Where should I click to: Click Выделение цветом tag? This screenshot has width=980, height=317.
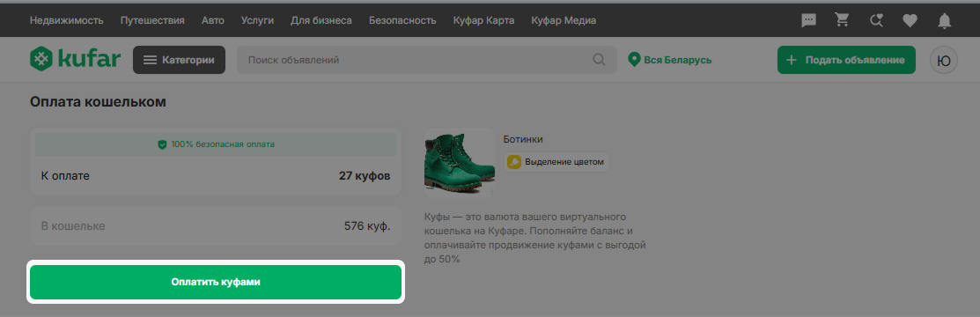[556, 162]
